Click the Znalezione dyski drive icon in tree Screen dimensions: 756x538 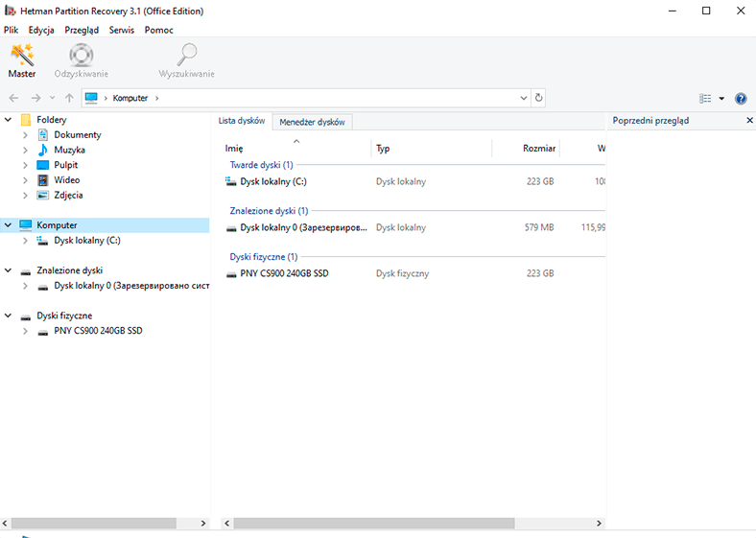click(x=26, y=271)
